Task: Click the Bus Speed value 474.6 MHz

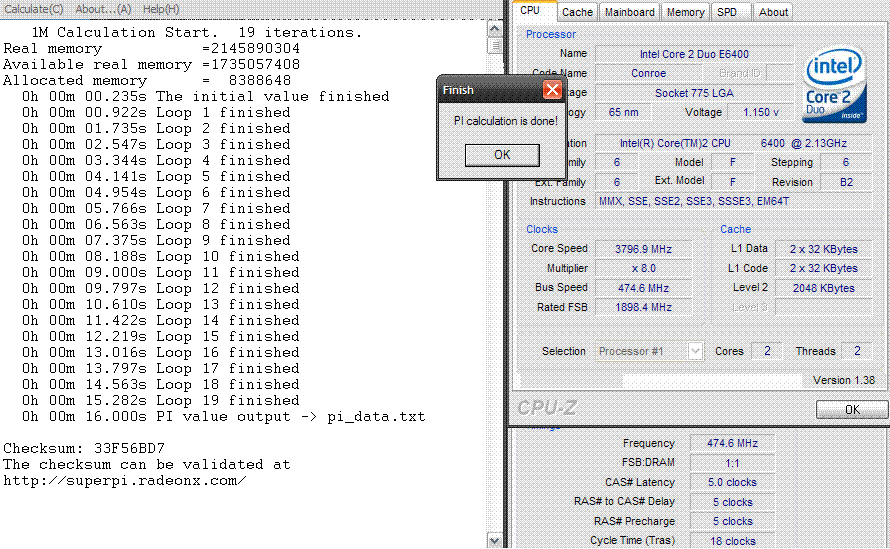Action: pyautogui.click(x=643, y=288)
